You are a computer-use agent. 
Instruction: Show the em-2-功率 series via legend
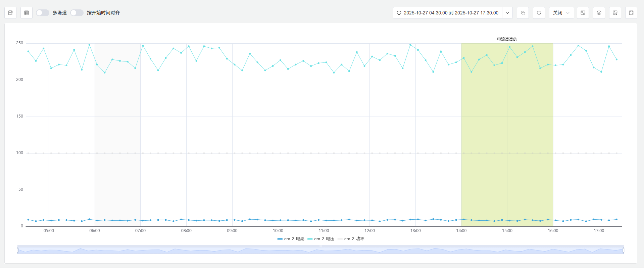(351, 239)
